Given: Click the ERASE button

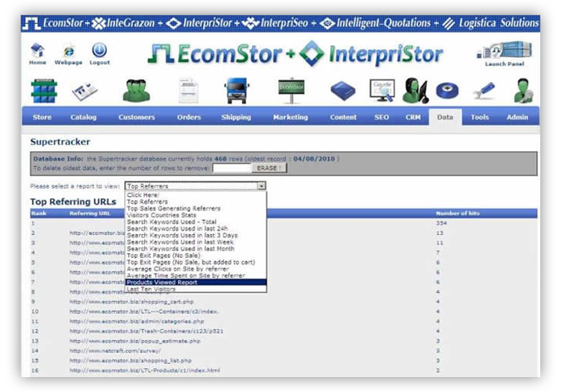Looking at the screenshot, I should tap(269, 168).
